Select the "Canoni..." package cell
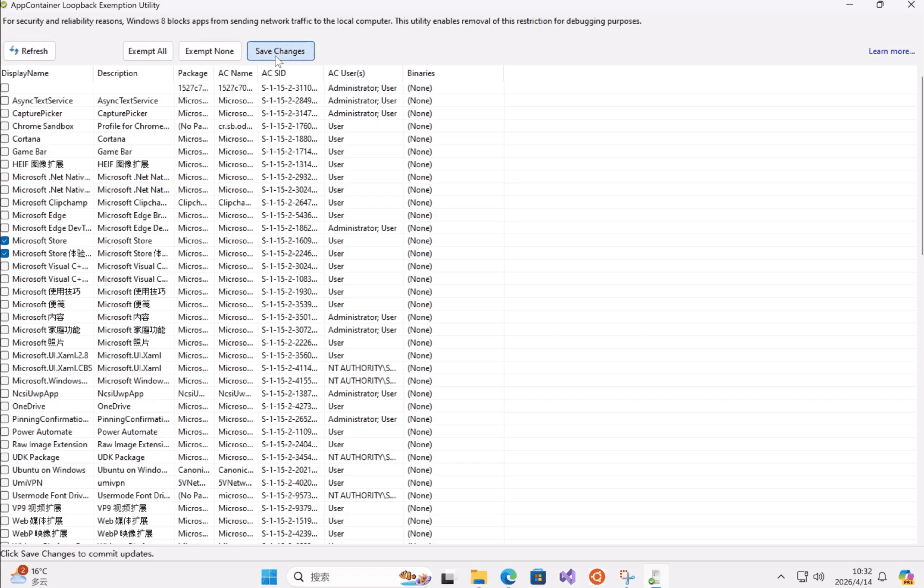Viewport: 924px width, 588px height. [x=194, y=470]
